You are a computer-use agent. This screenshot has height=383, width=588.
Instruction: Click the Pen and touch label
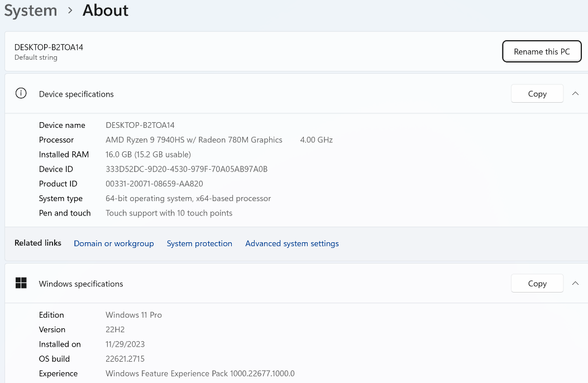tap(65, 213)
